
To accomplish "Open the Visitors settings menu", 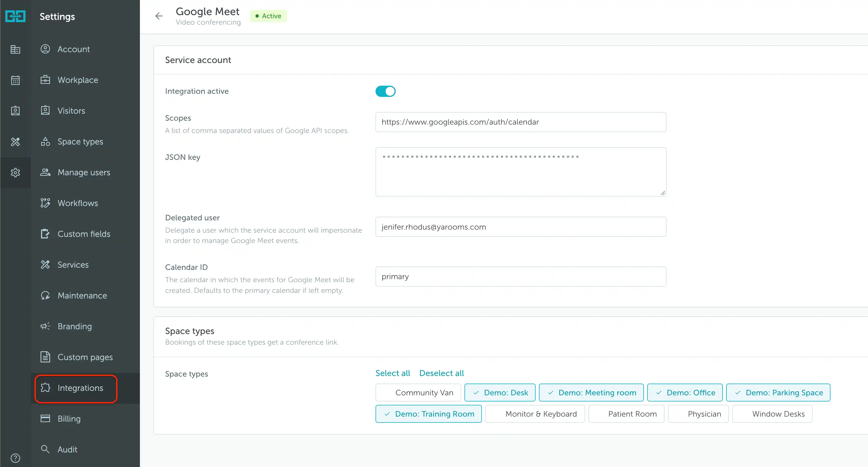I will pyautogui.click(x=85, y=111).
